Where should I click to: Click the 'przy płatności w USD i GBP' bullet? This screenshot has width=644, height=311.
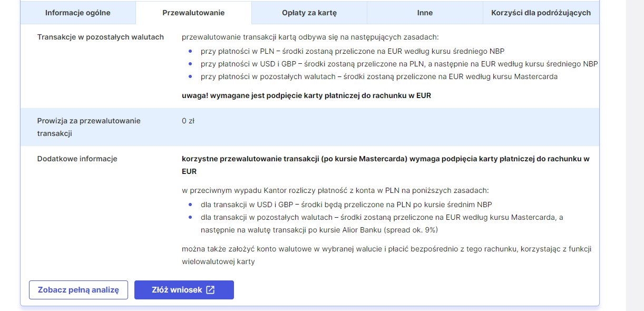click(x=399, y=64)
